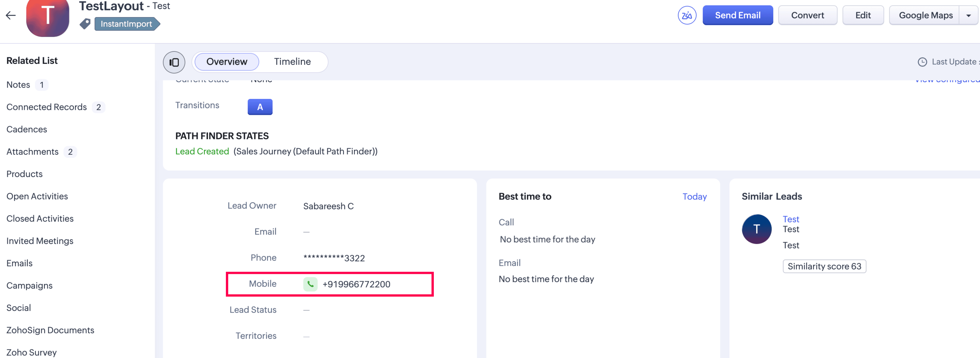Toggle the related list sidebar panel icon
This screenshot has width=980, height=358.
tap(174, 62)
